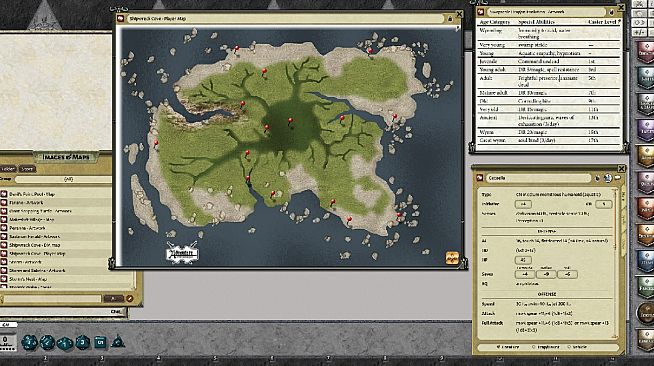
Task: Click the +/- button in the top-right tool cluster
Action: pos(639,32)
